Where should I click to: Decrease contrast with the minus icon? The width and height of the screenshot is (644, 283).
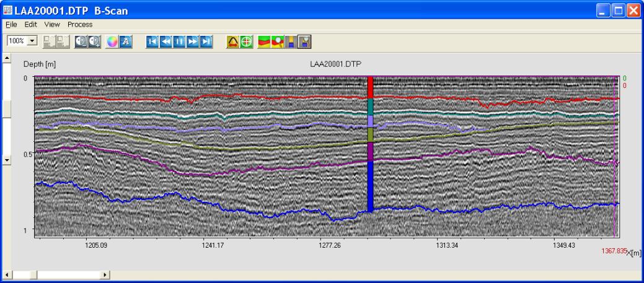[x=81, y=41]
